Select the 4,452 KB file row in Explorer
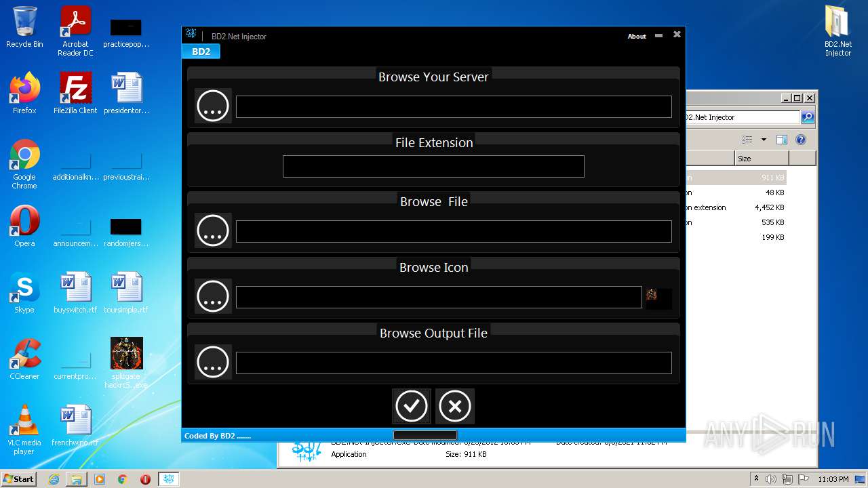This screenshot has width=868, height=488. pos(736,207)
